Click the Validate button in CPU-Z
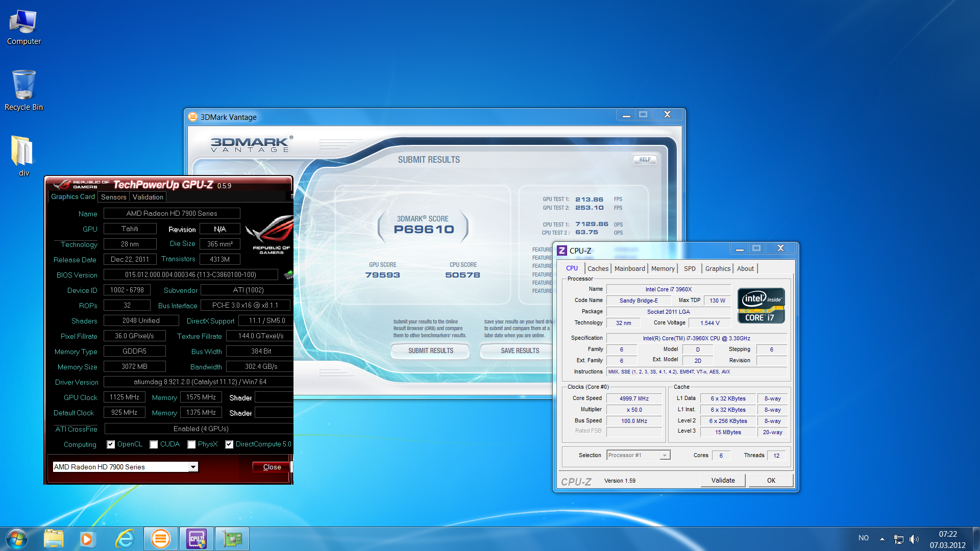The height and width of the screenshot is (551, 980). [x=723, y=481]
